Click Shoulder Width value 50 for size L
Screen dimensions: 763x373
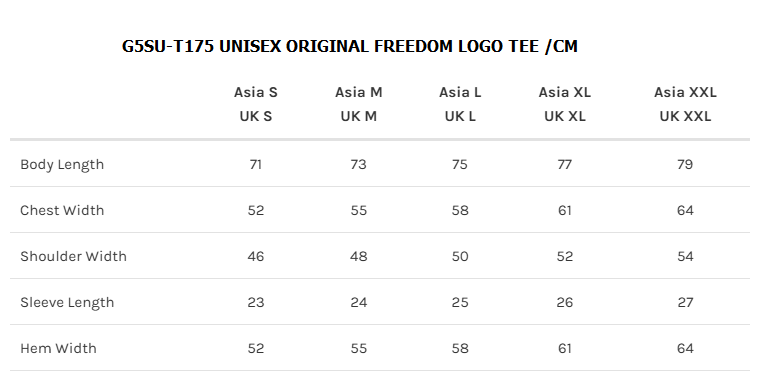tap(460, 256)
